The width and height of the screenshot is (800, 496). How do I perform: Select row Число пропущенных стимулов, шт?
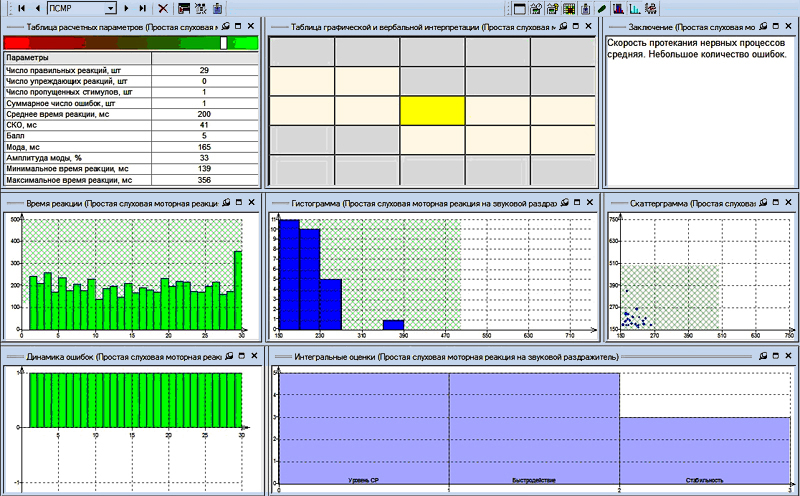tap(131, 92)
